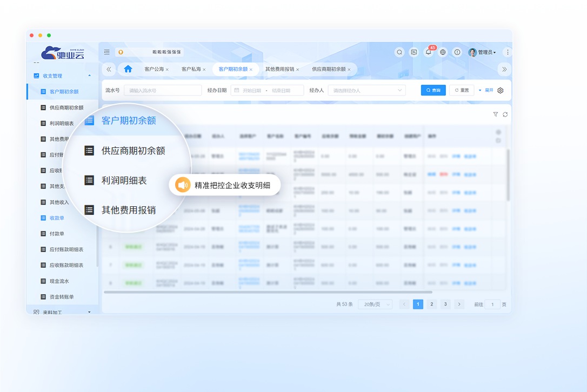
Task: Open the global search magnifier icon
Action: [399, 52]
